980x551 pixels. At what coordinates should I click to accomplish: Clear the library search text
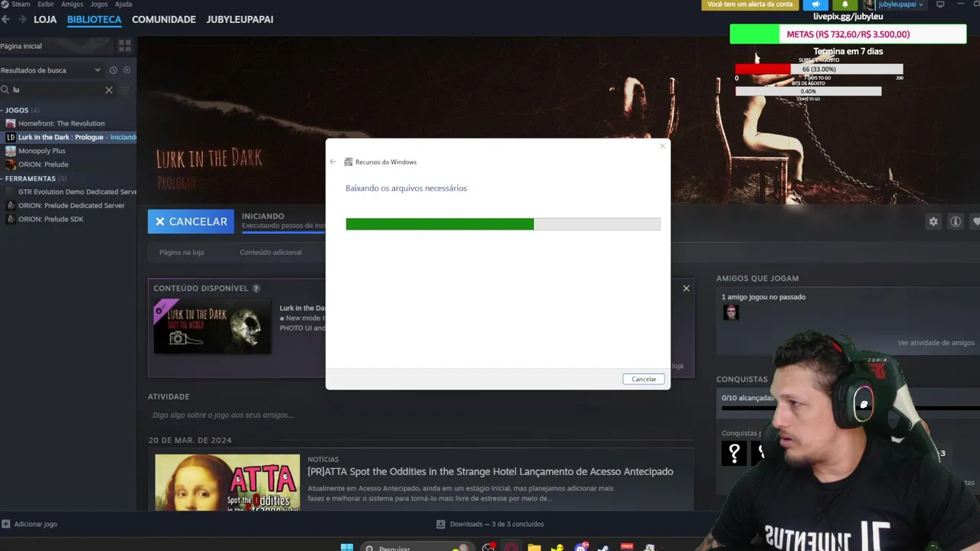pos(109,90)
